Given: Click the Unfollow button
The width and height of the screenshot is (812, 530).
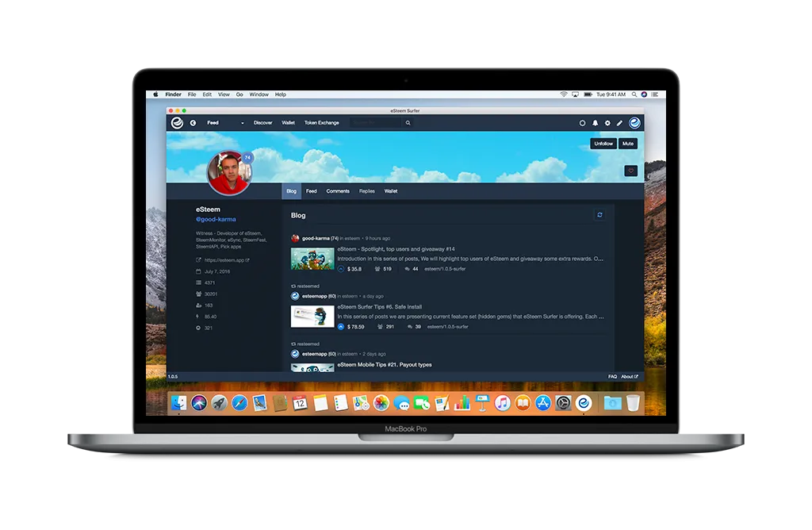Looking at the screenshot, I should 603,144.
